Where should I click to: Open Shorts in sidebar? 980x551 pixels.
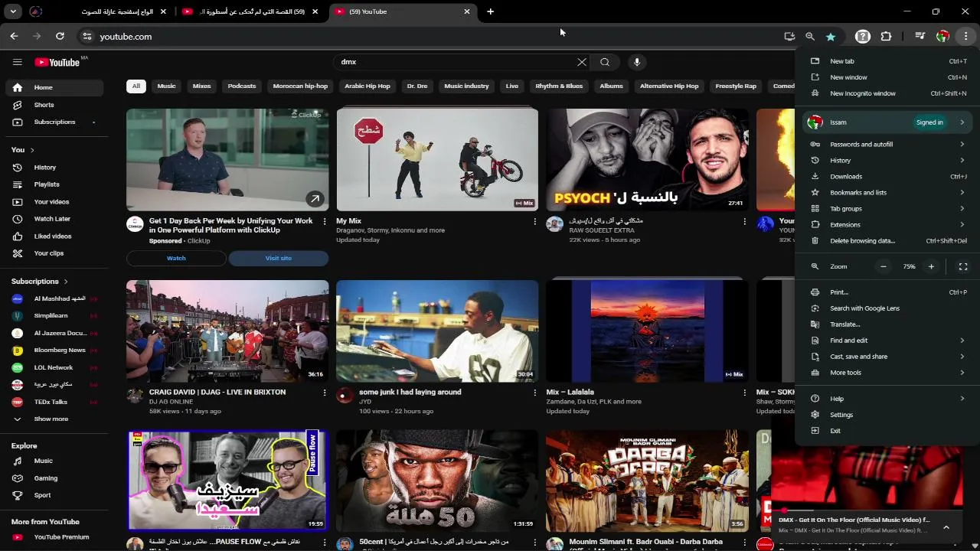pos(54,105)
